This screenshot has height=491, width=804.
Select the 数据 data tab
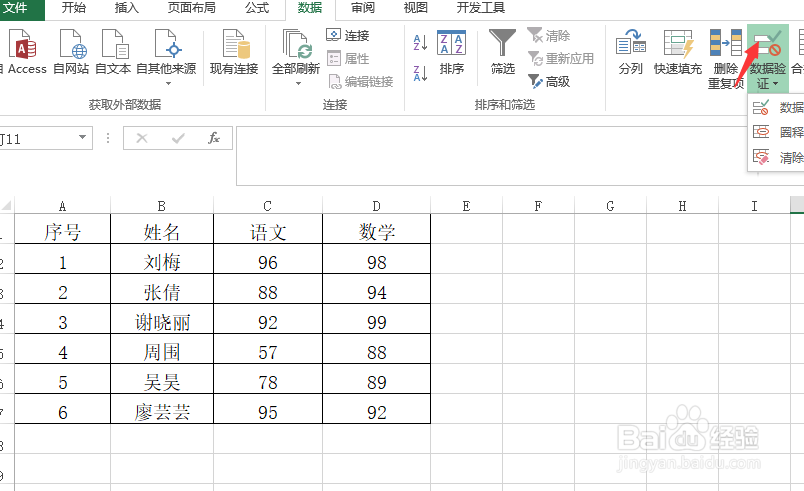pos(310,8)
